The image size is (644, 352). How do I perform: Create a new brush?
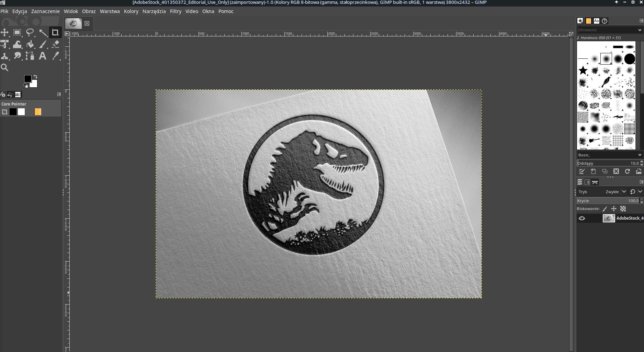click(593, 171)
